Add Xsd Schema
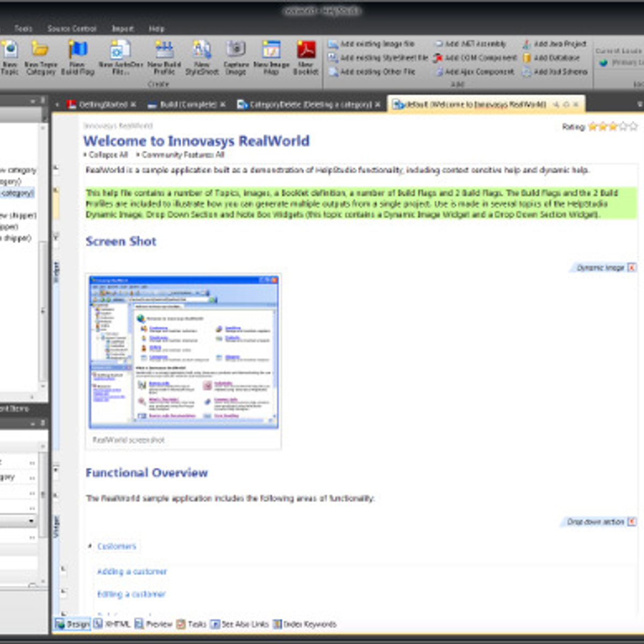644x644 pixels. point(555,71)
